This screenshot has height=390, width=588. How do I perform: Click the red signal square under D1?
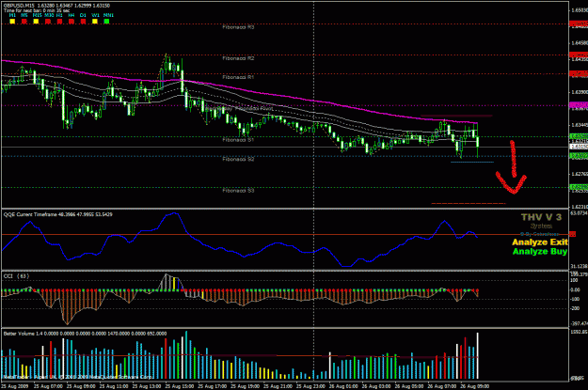pos(83,22)
